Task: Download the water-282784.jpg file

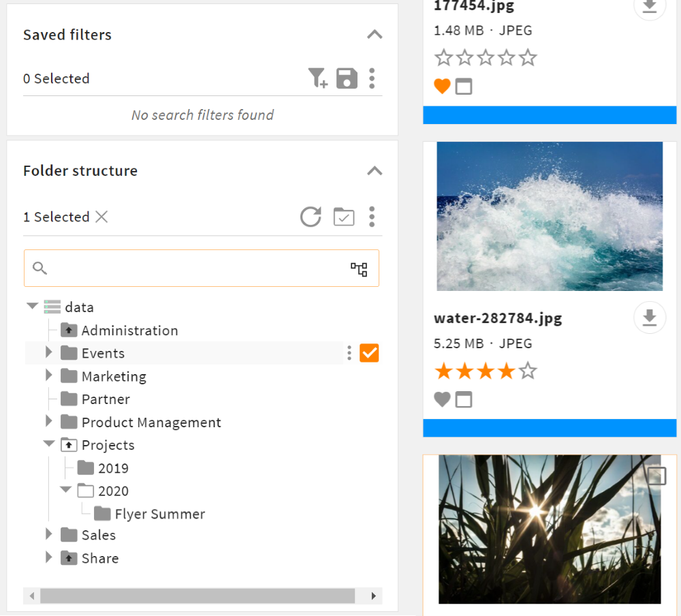Action: click(650, 318)
